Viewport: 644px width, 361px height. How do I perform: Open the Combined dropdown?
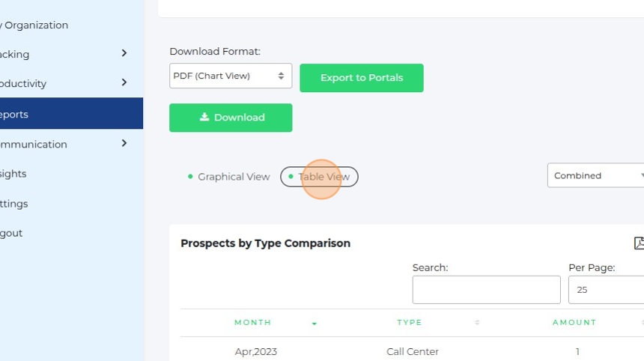pos(596,175)
